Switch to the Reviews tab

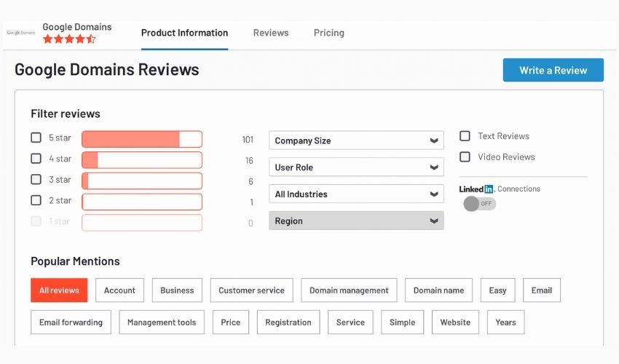pos(271,33)
